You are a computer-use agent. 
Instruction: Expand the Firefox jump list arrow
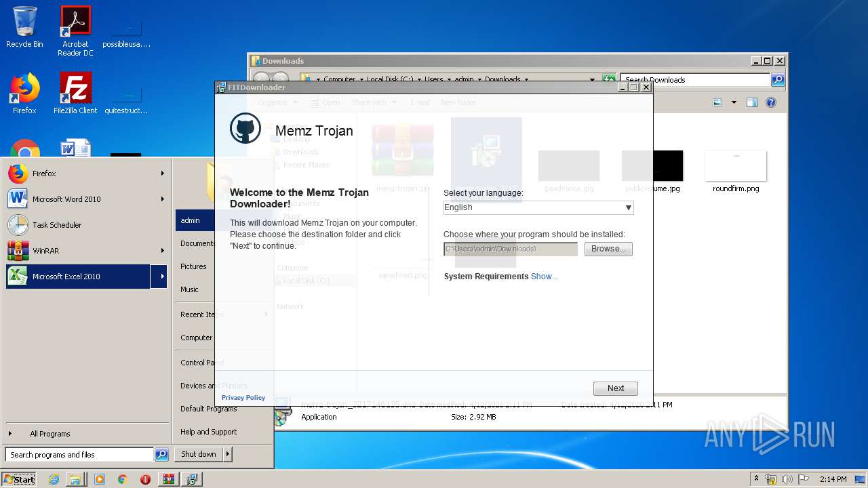pyautogui.click(x=162, y=174)
